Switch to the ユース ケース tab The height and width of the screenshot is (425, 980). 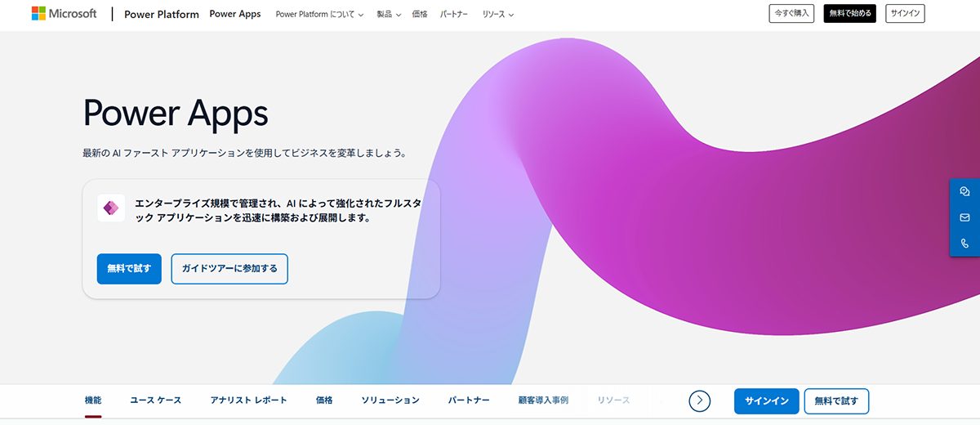pyautogui.click(x=155, y=400)
